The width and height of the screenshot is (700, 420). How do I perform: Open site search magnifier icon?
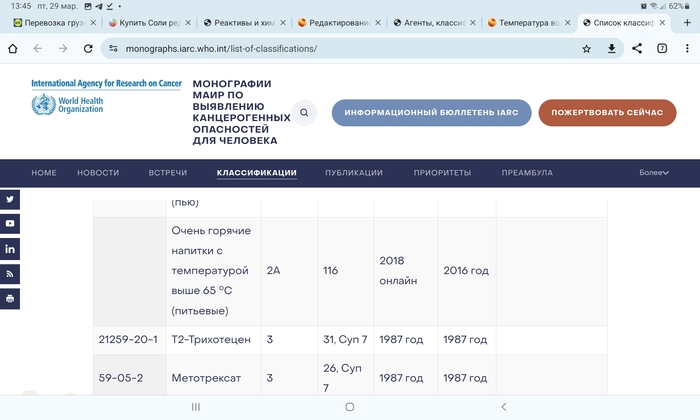(x=304, y=113)
